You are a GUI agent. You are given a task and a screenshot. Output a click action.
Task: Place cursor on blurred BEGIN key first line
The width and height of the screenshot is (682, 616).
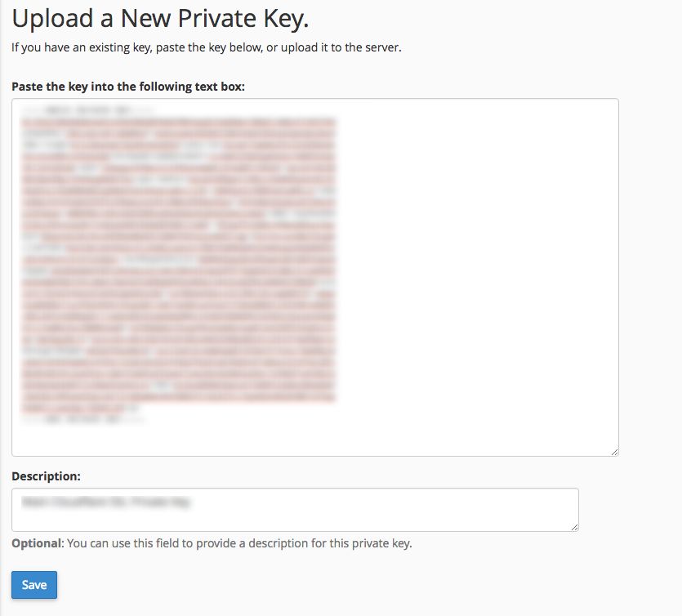pyautogui.click(x=88, y=109)
